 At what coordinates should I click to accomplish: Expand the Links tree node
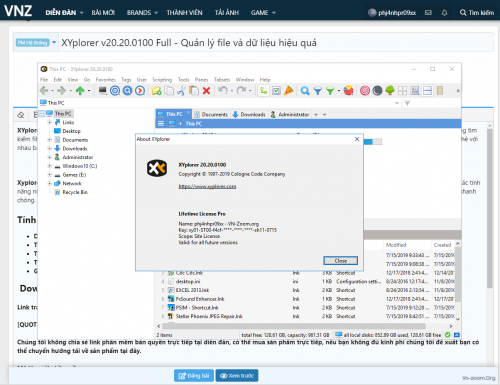point(50,122)
